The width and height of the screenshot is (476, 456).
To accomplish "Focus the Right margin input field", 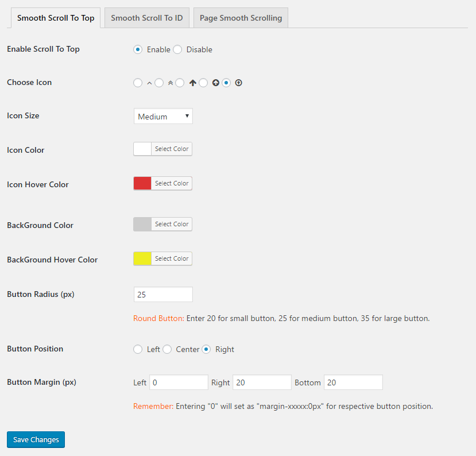I will coord(262,382).
